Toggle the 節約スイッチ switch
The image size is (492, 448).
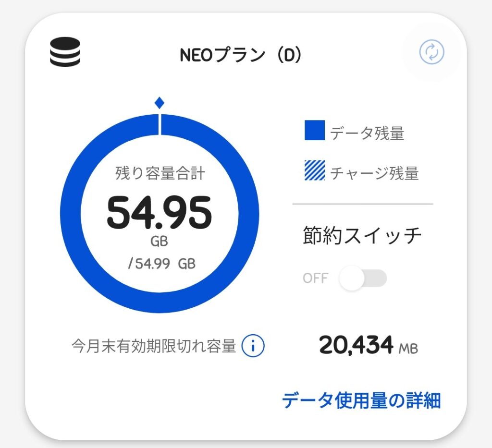pos(363,278)
